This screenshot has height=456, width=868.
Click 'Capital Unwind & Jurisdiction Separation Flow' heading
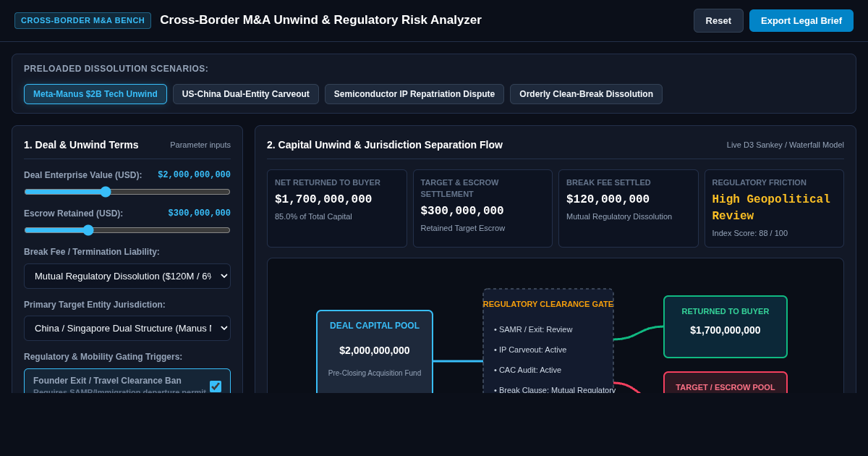click(385, 145)
